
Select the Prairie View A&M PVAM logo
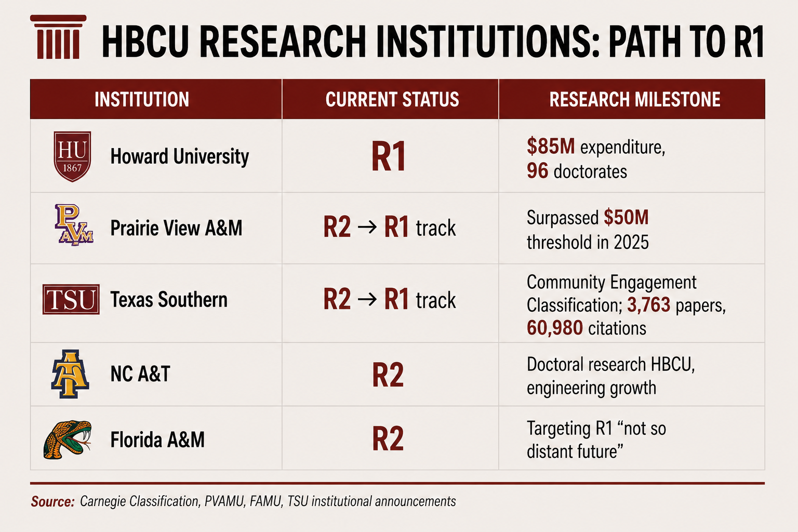pyautogui.click(x=74, y=225)
